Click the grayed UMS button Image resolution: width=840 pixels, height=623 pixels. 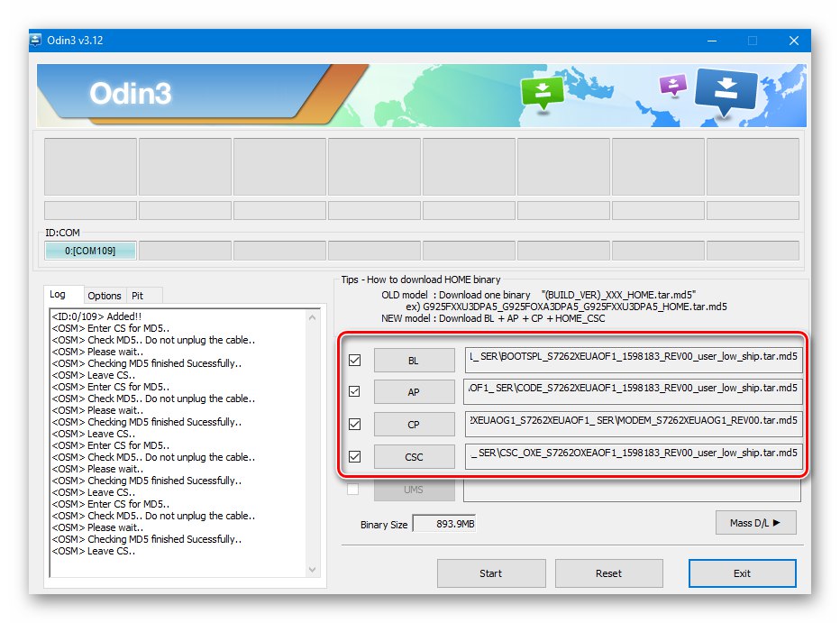tap(414, 490)
